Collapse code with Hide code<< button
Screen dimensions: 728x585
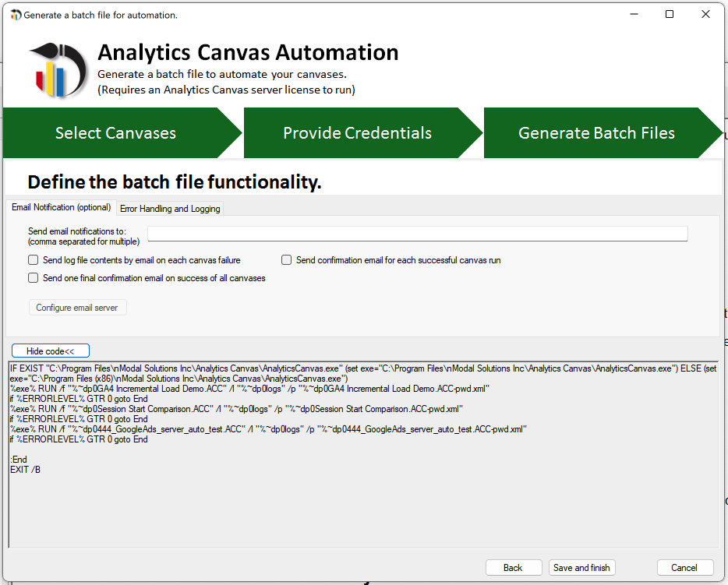[x=51, y=351]
